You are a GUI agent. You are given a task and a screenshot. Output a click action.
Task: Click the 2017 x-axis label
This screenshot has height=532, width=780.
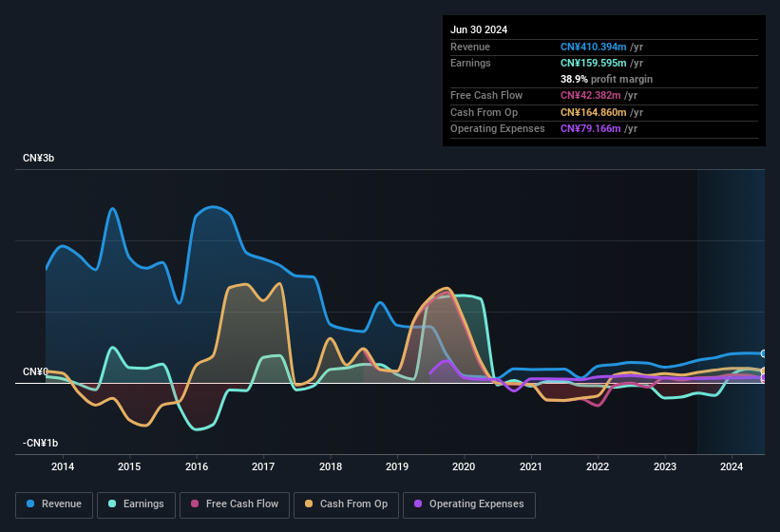263,466
